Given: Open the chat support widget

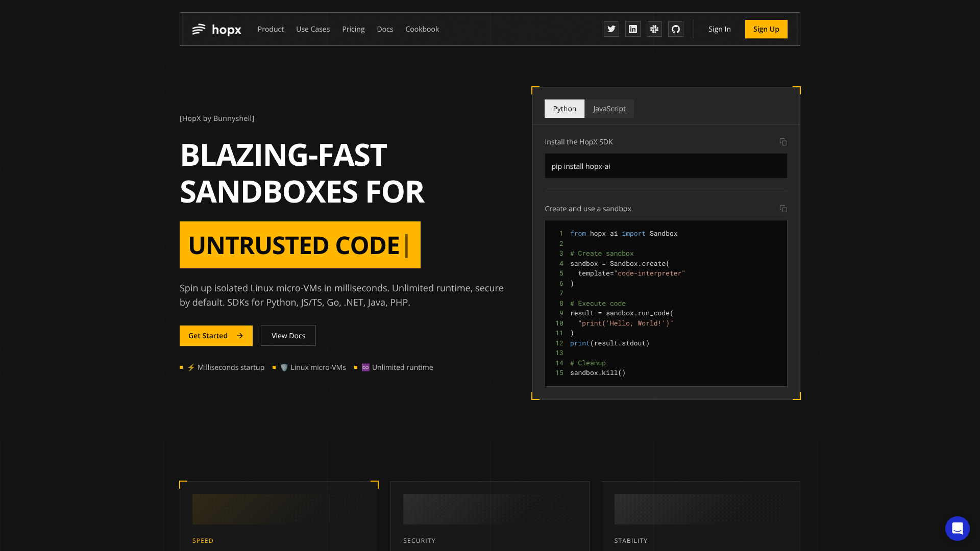Looking at the screenshot, I should (957, 528).
